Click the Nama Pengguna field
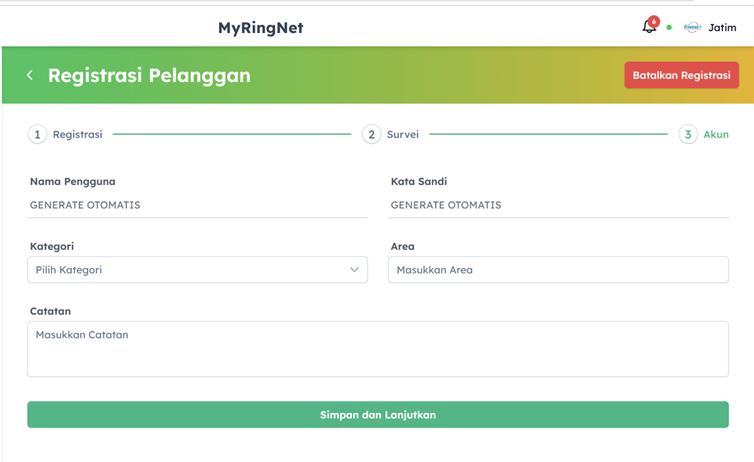Screen dimensions: 754x462 pyautogui.click(x=198, y=205)
